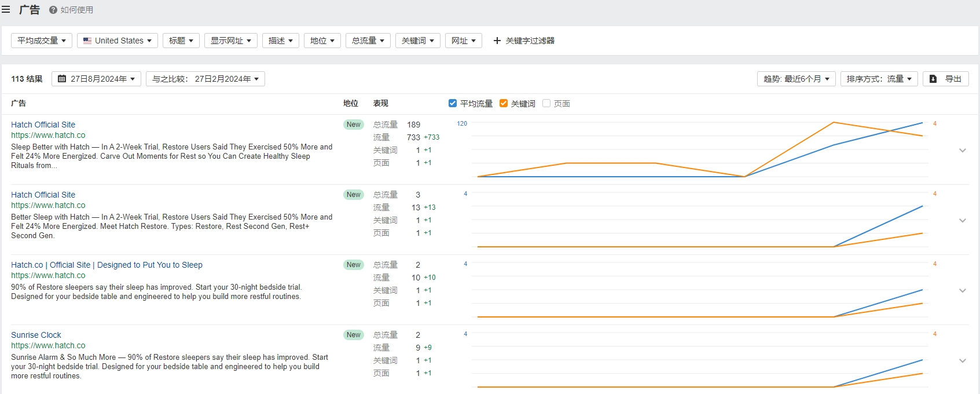Open the 平均成交量 dropdown filter
980x394 pixels.
pos(42,41)
